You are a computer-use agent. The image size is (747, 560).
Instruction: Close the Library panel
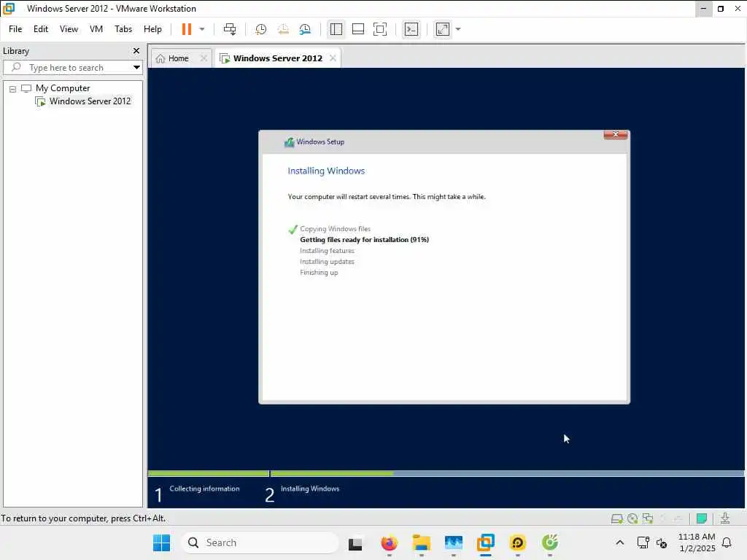pos(136,50)
